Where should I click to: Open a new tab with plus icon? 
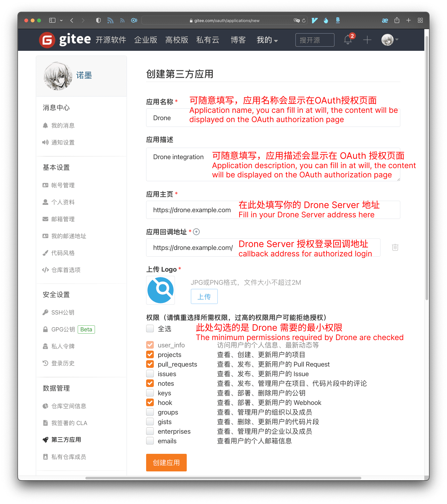pos(409,20)
